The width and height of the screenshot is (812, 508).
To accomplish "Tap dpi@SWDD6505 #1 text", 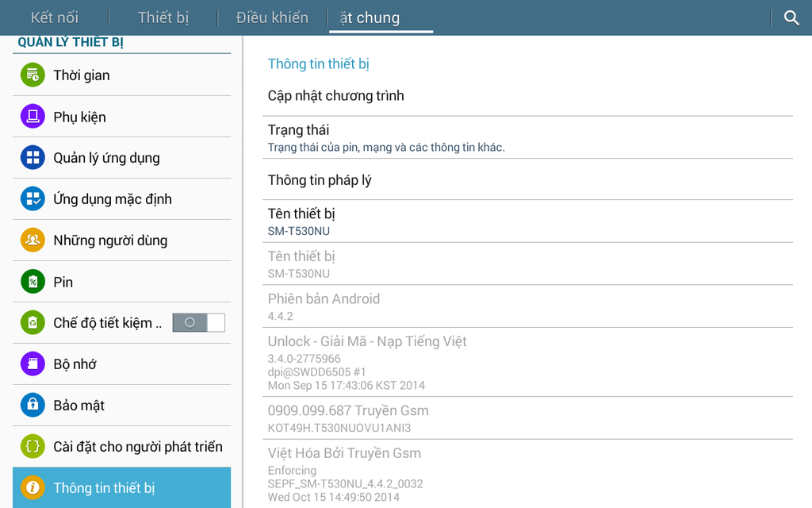I will [317, 372].
